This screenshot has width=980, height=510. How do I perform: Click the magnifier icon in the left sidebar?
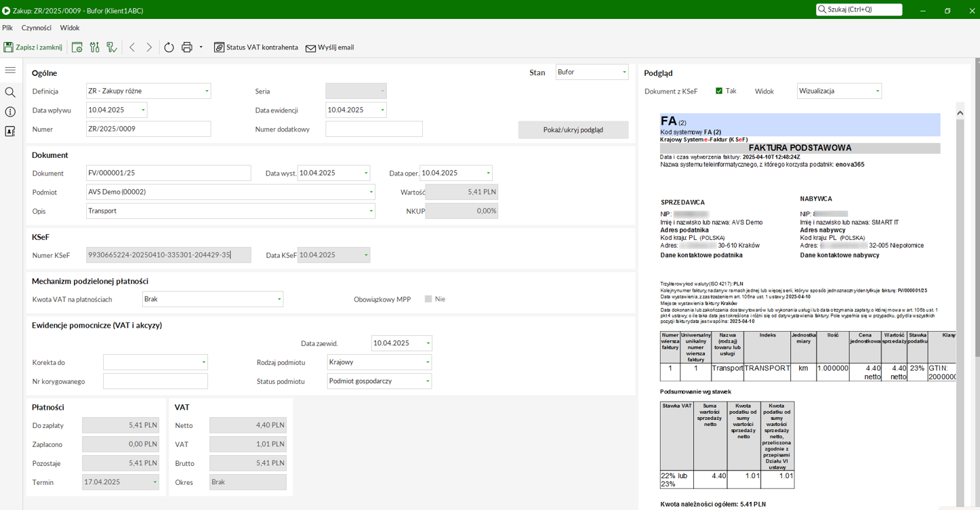(x=10, y=92)
